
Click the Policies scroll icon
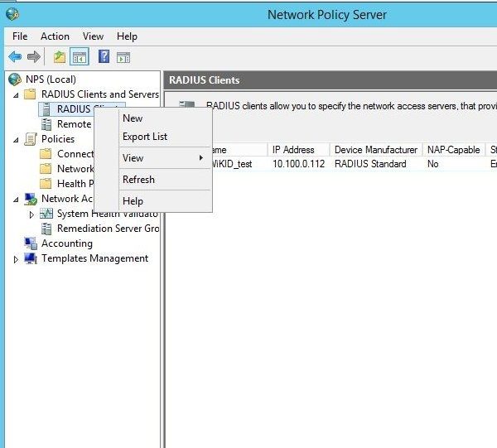[31, 139]
